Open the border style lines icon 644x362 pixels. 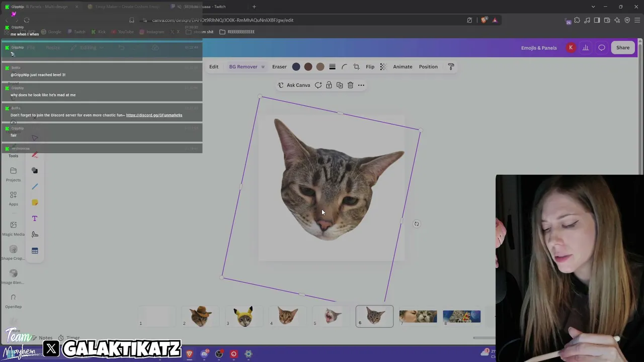(x=332, y=67)
